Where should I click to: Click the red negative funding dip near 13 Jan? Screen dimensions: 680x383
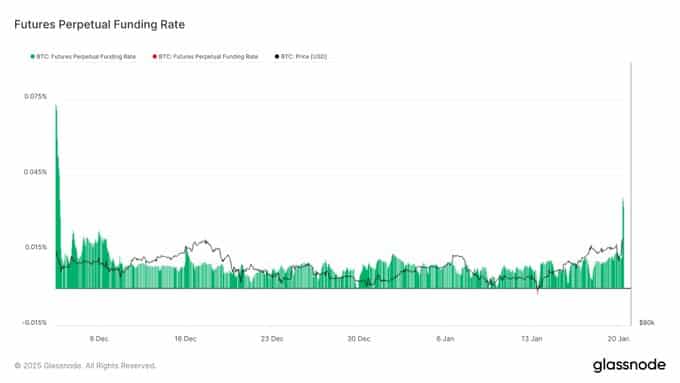[538, 291]
